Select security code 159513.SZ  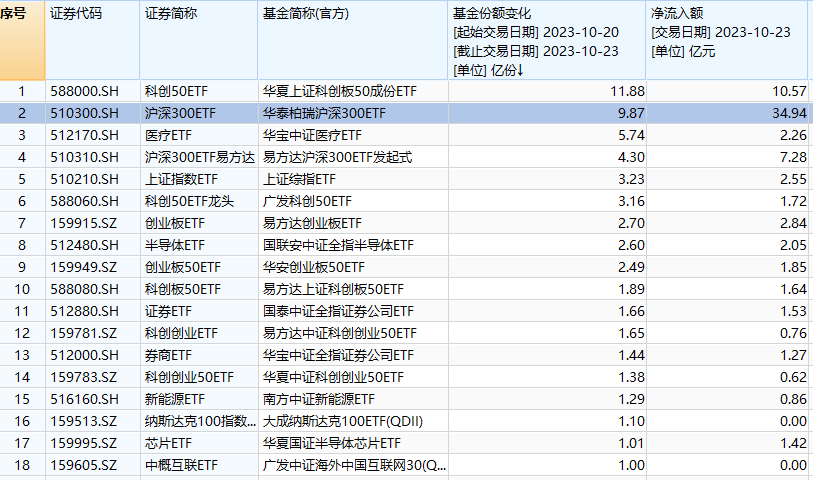[84, 421]
